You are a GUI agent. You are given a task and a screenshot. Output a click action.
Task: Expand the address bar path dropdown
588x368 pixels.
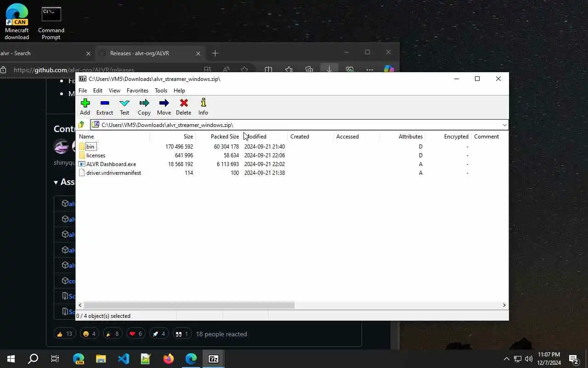click(504, 125)
